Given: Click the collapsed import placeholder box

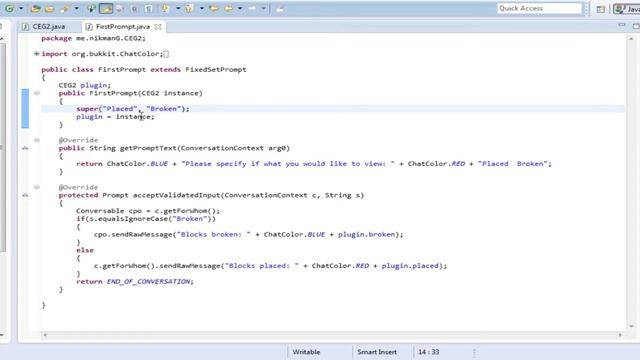Looking at the screenshot, I should pyautogui.click(x=167, y=54).
